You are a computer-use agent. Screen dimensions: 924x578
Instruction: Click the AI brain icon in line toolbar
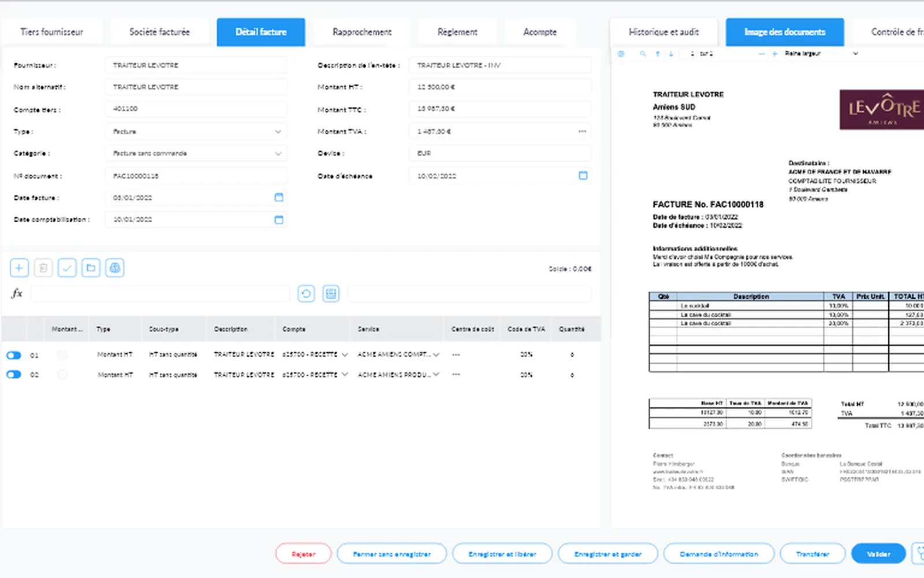coord(115,268)
